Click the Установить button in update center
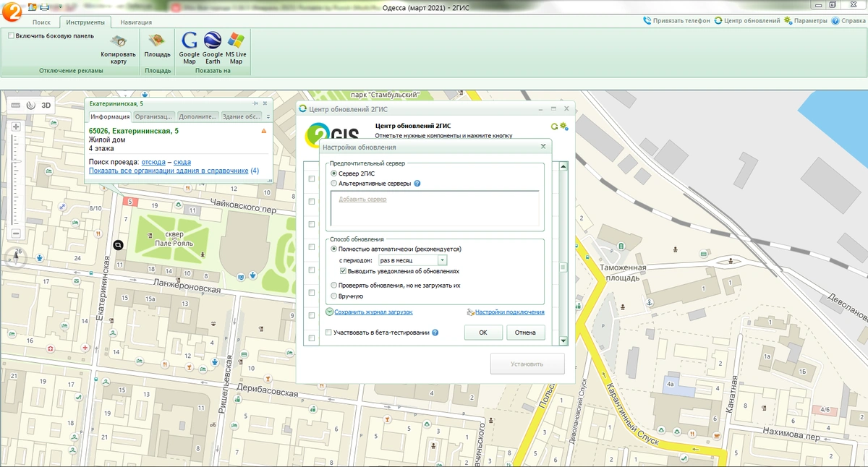 (x=527, y=364)
